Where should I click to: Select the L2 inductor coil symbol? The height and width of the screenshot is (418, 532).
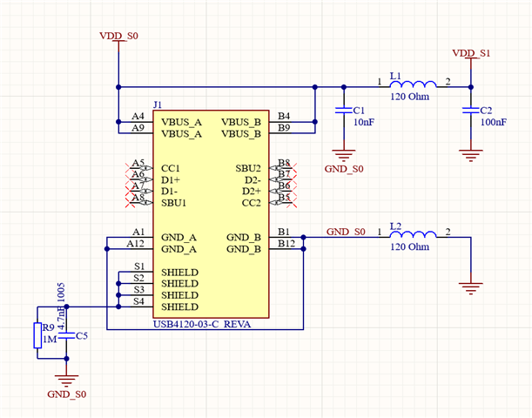413,234
